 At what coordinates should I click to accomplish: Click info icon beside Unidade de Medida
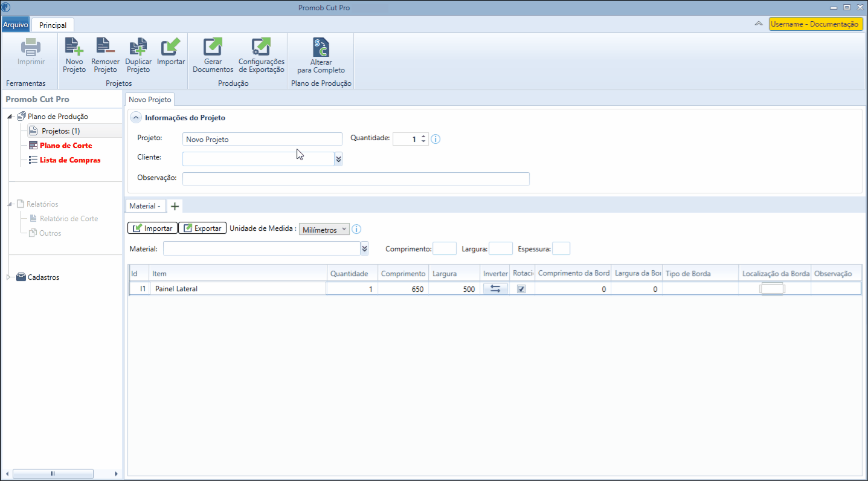tap(356, 229)
